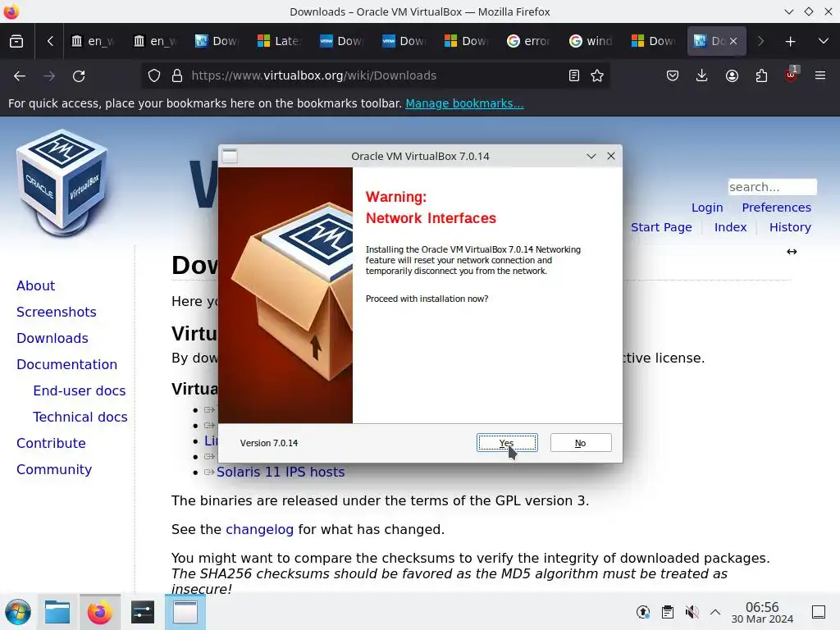The height and width of the screenshot is (630, 840).
Task: Select the installer window taskbar entry
Action: pyautogui.click(x=185, y=612)
